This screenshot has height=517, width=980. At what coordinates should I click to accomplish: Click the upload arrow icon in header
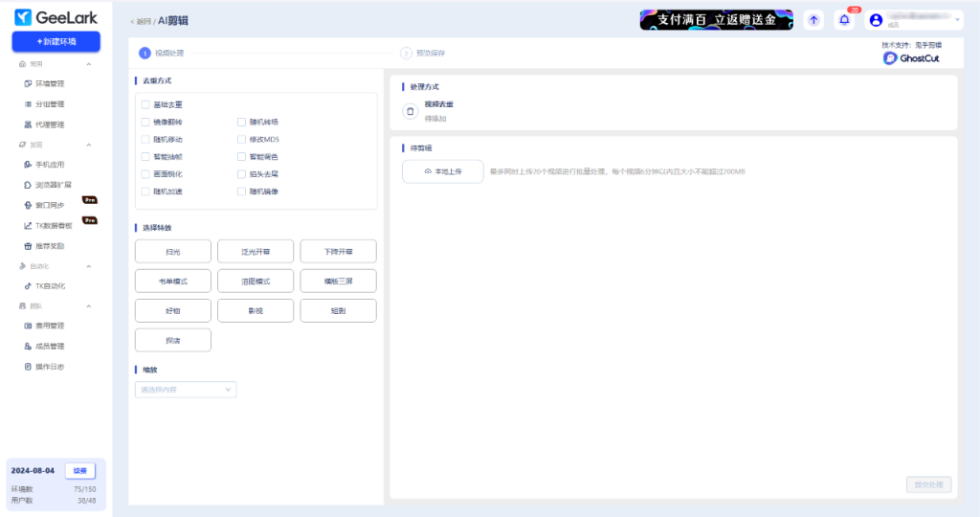pos(813,20)
